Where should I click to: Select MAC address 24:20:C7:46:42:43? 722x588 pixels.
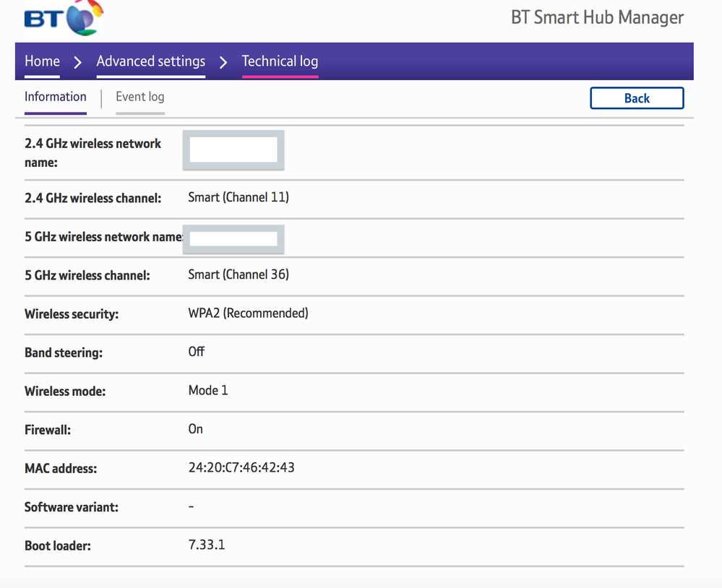tap(241, 467)
